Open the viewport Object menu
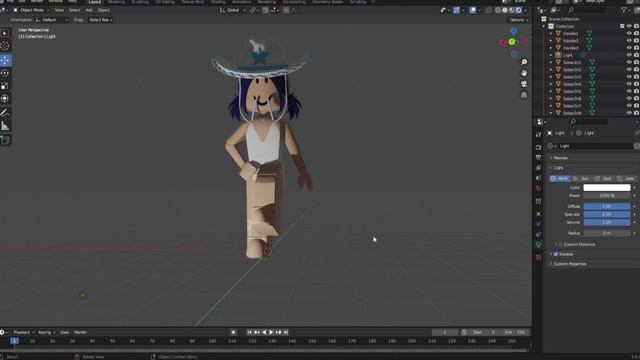Viewport: 640px width, 360px height. (104, 10)
